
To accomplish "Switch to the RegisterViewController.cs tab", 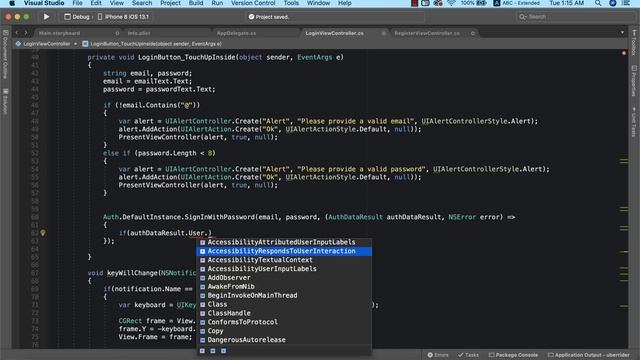I will click(x=427, y=33).
